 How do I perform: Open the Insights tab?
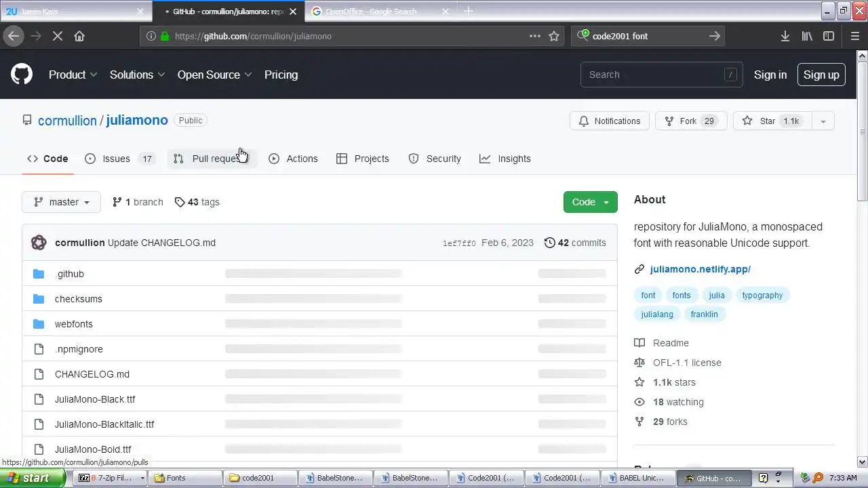505,159
